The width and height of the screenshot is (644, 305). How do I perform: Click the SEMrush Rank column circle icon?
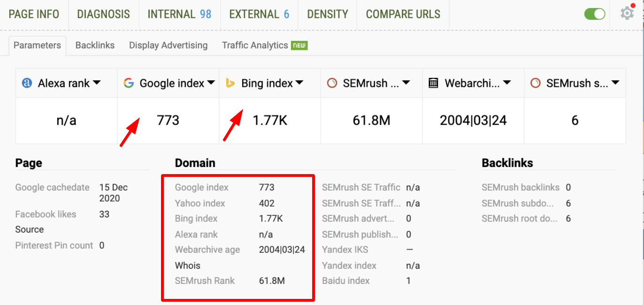pyautogui.click(x=332, y=83)
